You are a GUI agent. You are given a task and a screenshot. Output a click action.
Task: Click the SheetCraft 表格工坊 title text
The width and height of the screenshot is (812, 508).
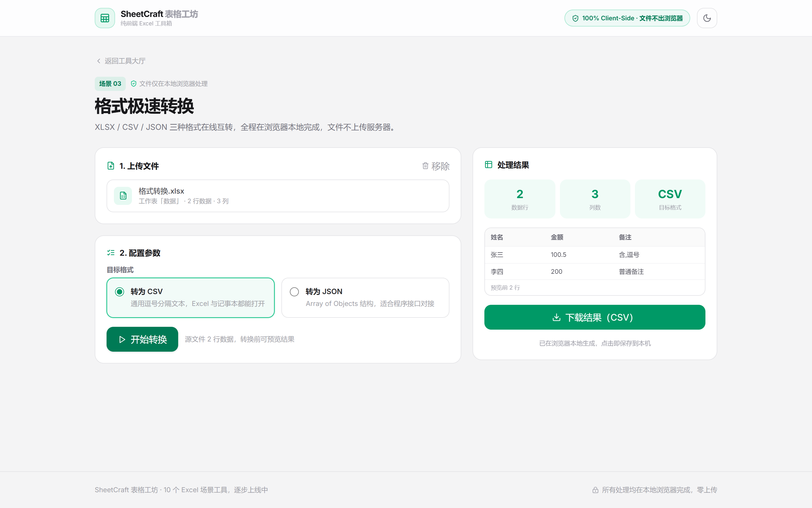click(x=159, y=14)
